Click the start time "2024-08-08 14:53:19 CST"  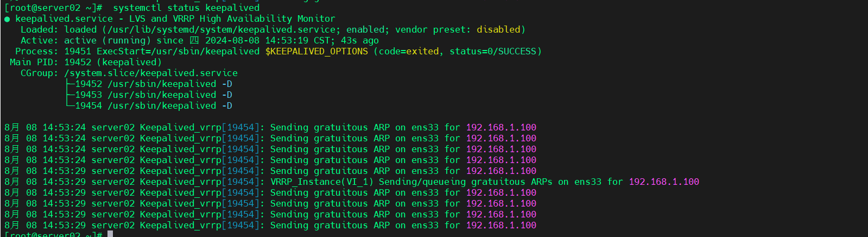[x=268, y=40]
